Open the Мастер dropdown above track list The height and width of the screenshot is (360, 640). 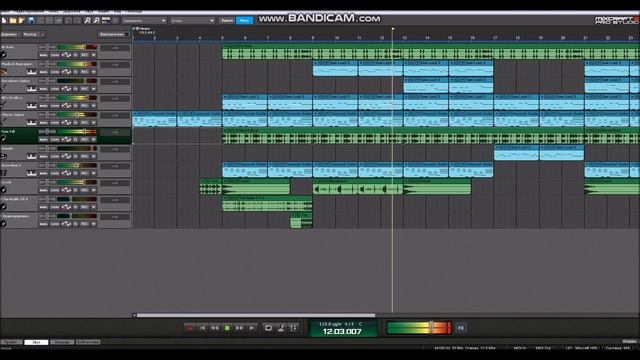(33, 35)
